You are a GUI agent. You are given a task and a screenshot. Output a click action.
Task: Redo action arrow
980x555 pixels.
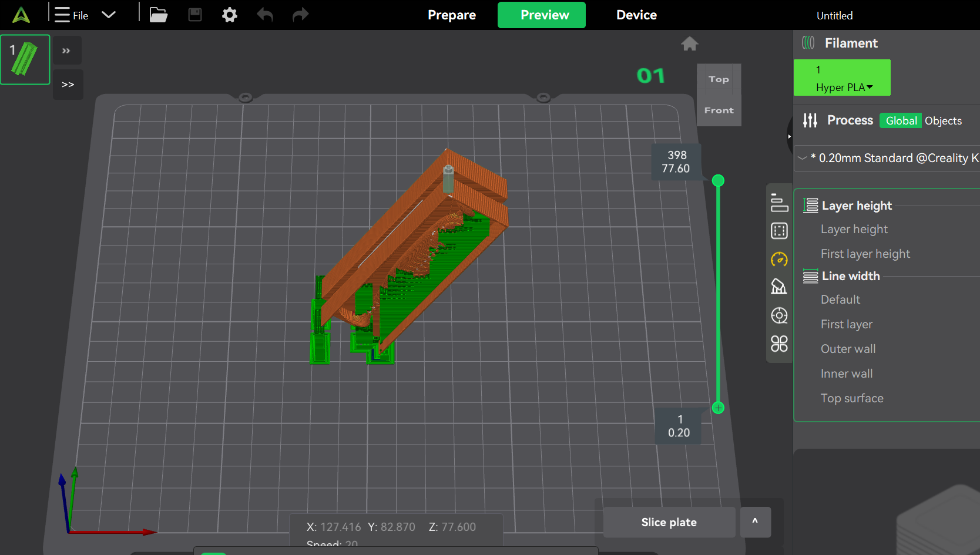pyautogui.click(x=300, y=15)
